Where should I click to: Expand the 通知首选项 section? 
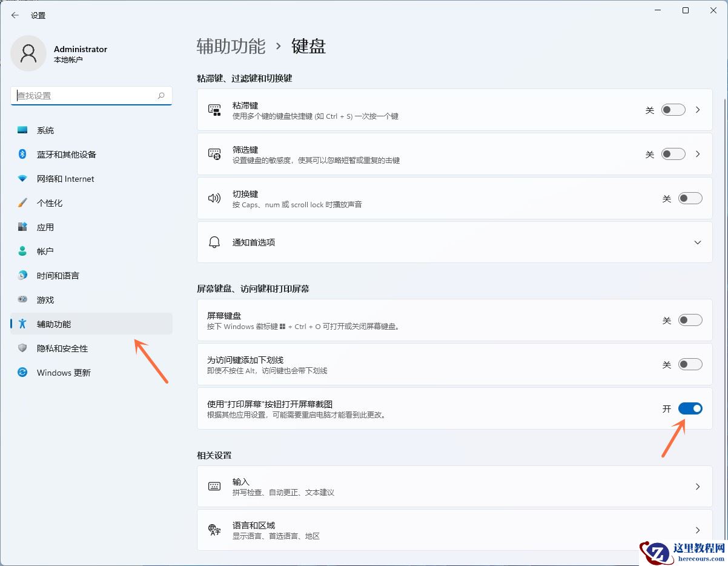(x=697, y=242)
